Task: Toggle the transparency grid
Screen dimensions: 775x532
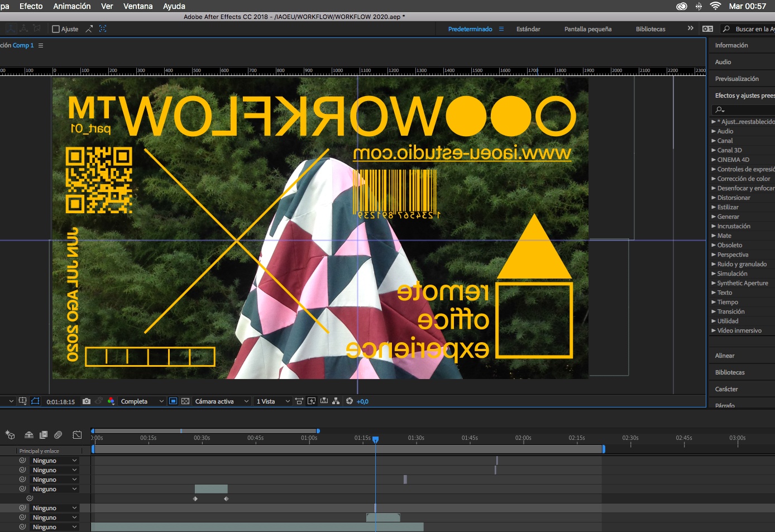Action: click(x=185, y=401)
